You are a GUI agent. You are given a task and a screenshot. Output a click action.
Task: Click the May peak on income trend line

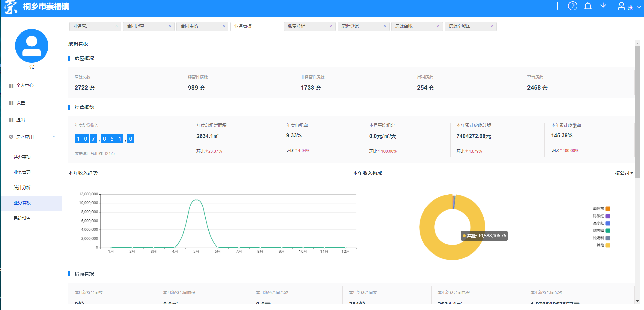[196, 200]
